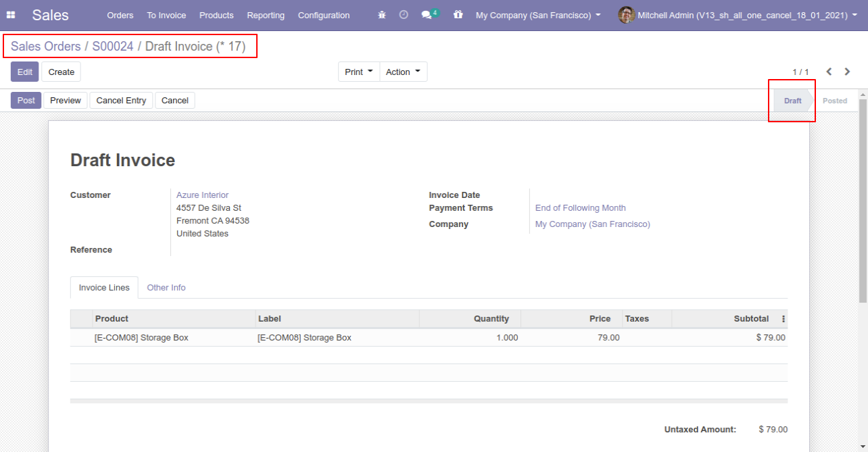Open the apps grid menu icon
868x452 pixels.
click(11, 15)
